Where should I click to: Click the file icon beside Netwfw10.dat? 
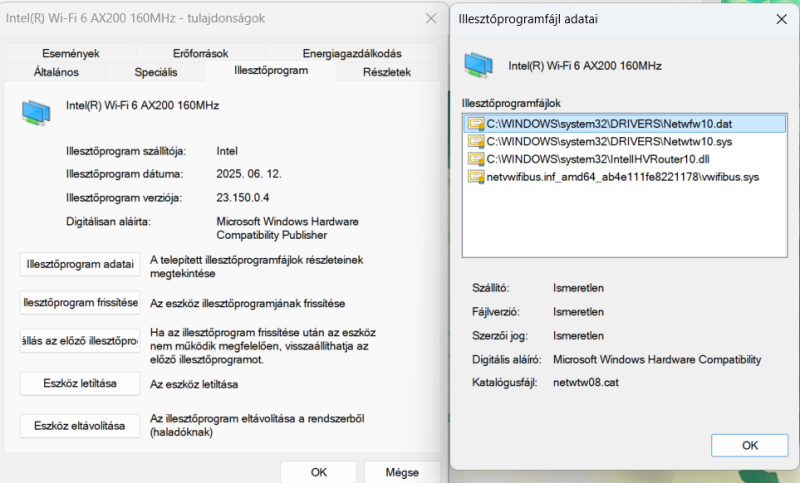[x=476, y=124]
